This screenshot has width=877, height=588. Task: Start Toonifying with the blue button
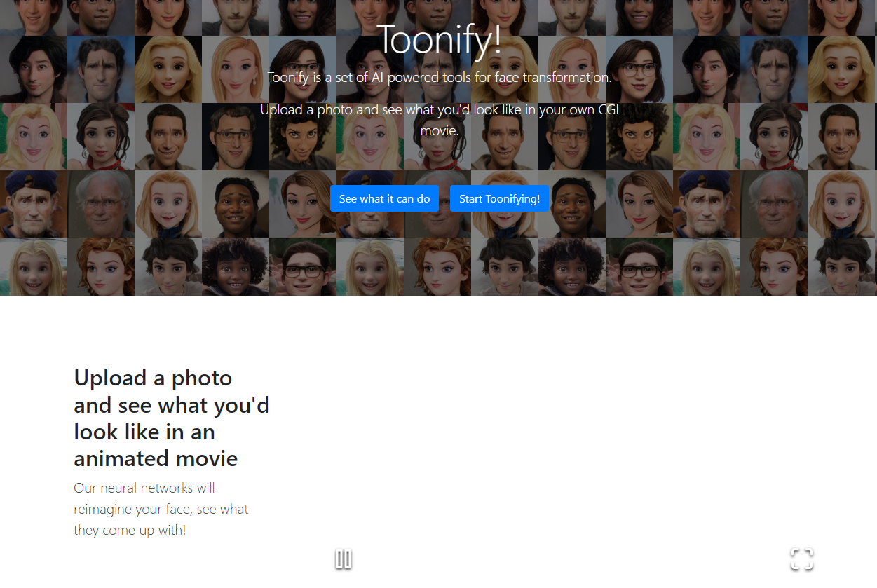499,198
